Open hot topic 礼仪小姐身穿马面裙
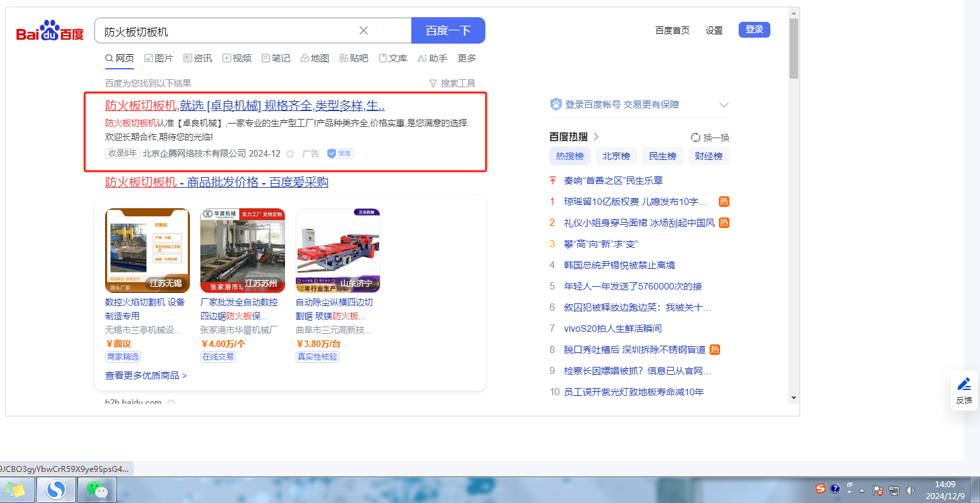This screenshot has width=980, height=503. point(639,223)
